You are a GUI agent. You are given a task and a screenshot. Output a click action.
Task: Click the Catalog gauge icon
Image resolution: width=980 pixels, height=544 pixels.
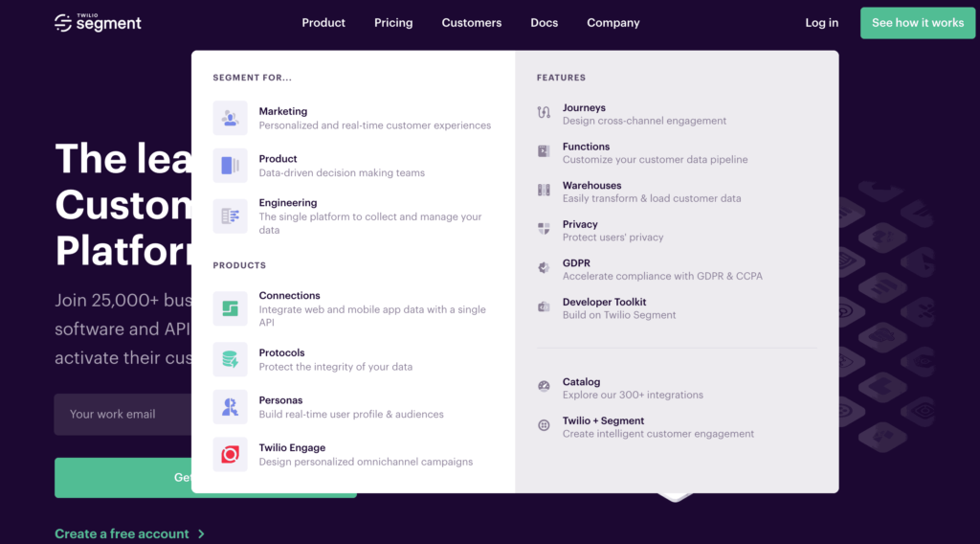pos(544,387)
